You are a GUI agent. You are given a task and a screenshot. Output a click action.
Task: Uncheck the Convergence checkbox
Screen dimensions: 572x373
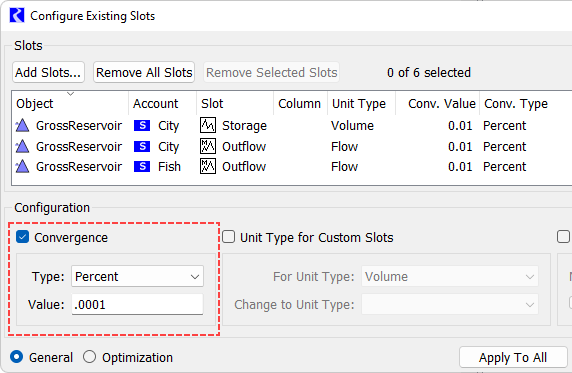tap(22, 237)
